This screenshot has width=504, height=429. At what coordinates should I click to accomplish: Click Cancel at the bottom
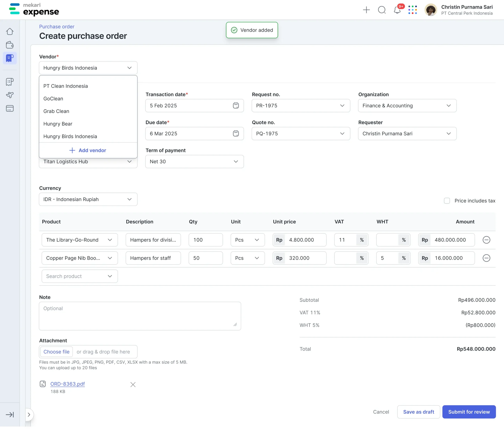point(381,412)
